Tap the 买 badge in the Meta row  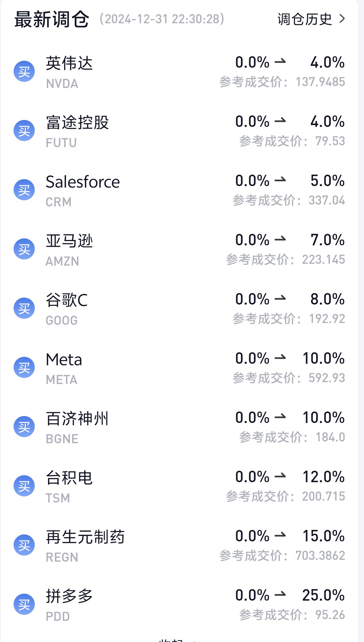click(24, 368)
